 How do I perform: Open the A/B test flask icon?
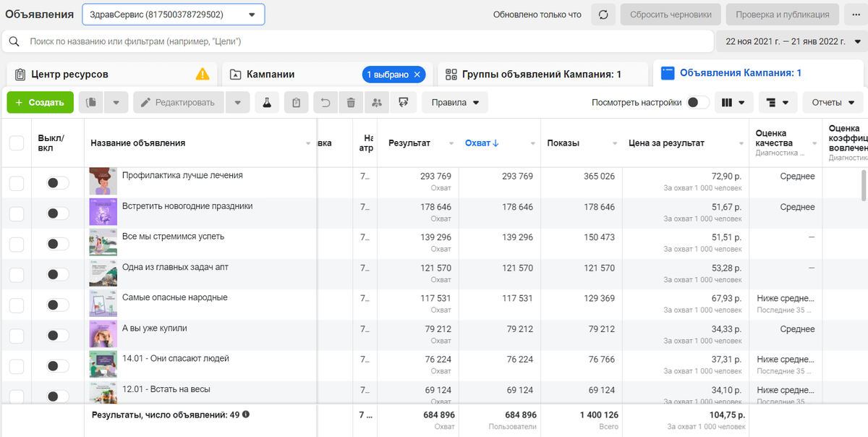coord(267,103)
